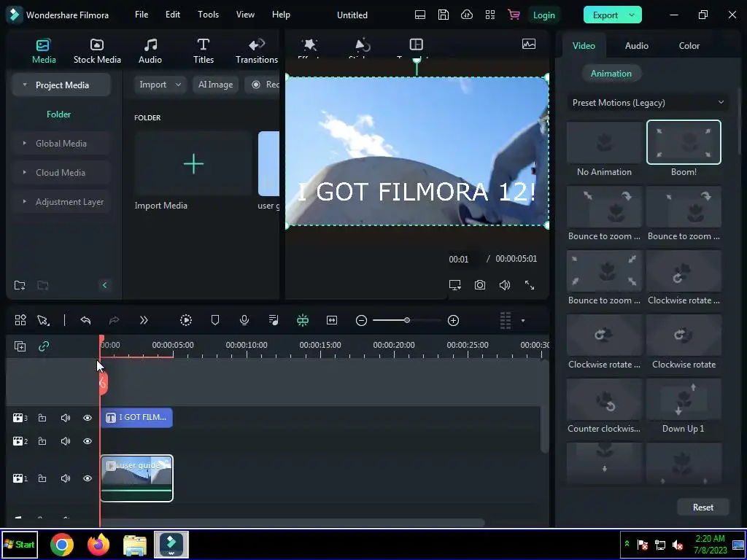
Task: Switch to the Color properties tab
Action: point(689,46)
